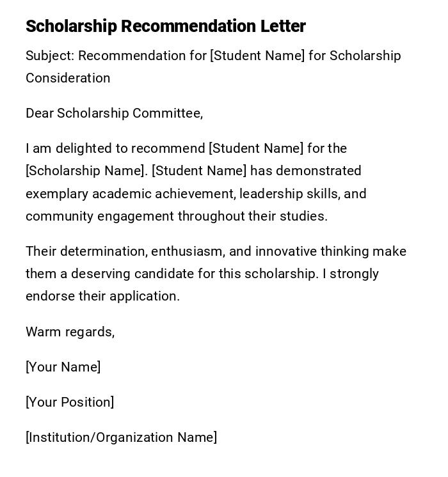This screenshot has width=448, height=477.
Task: Click the word Subject at line start
Action: tap(49, 56)
